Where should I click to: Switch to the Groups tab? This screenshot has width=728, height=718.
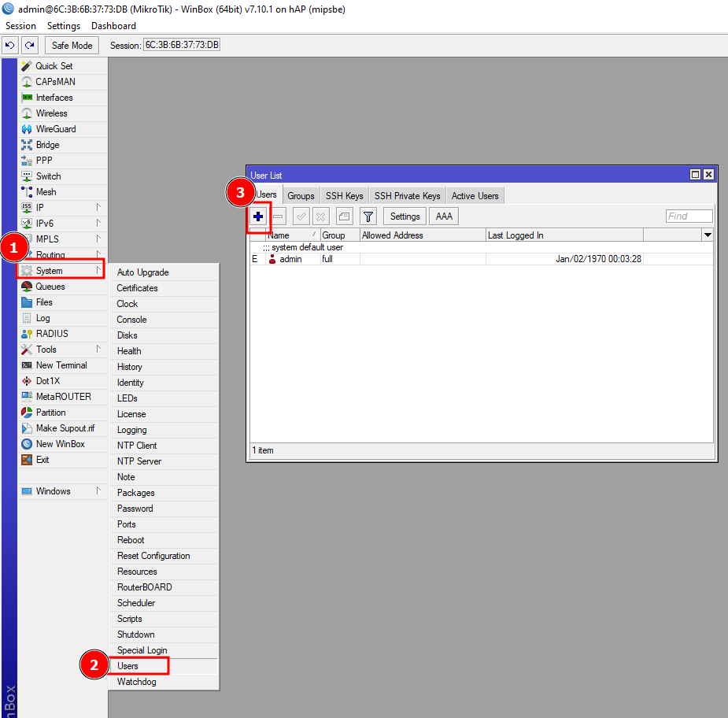(301, 196)
